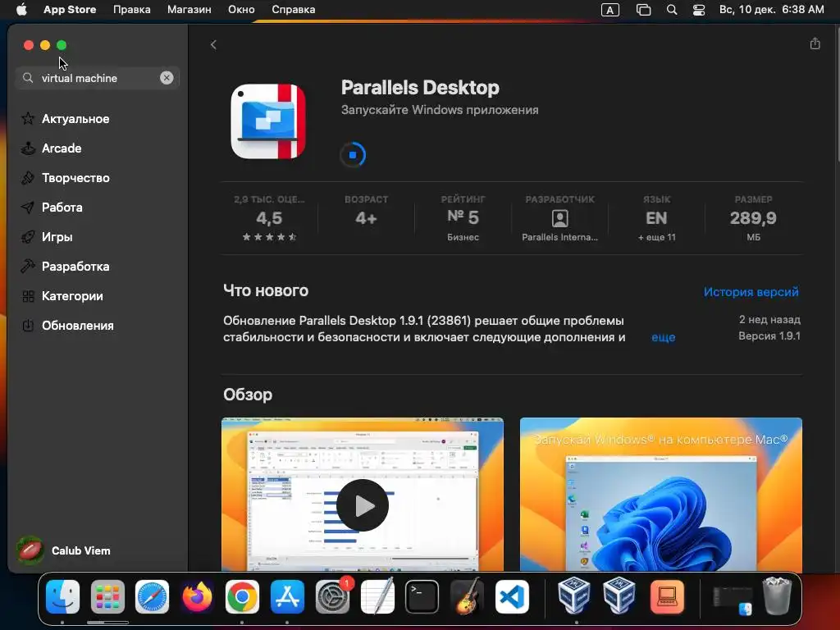Open the Apple menu
840x630 pixels.
(21, 10)
